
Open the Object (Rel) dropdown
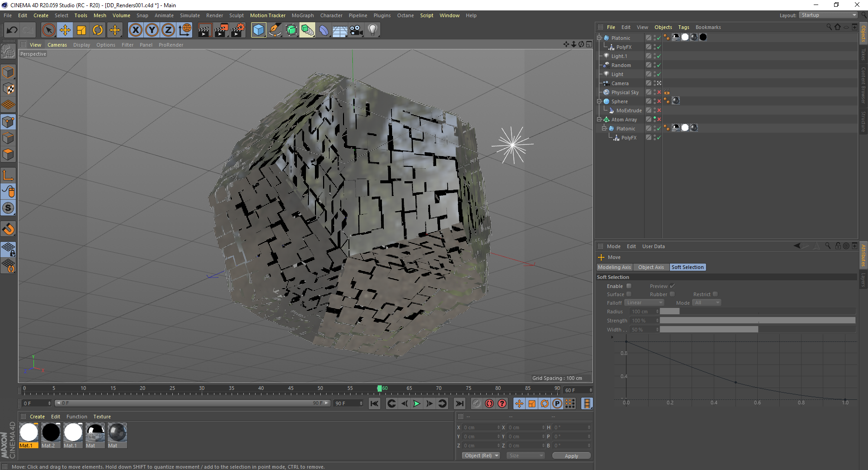coord(481,456)
